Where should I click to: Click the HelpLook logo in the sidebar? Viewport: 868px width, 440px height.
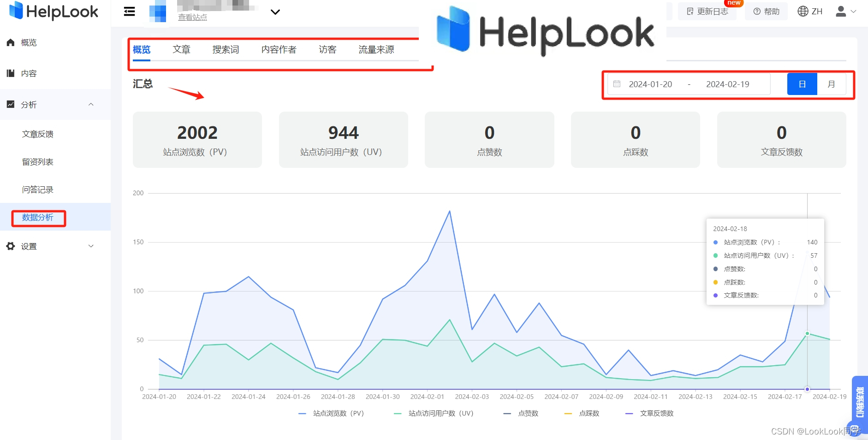54,11
